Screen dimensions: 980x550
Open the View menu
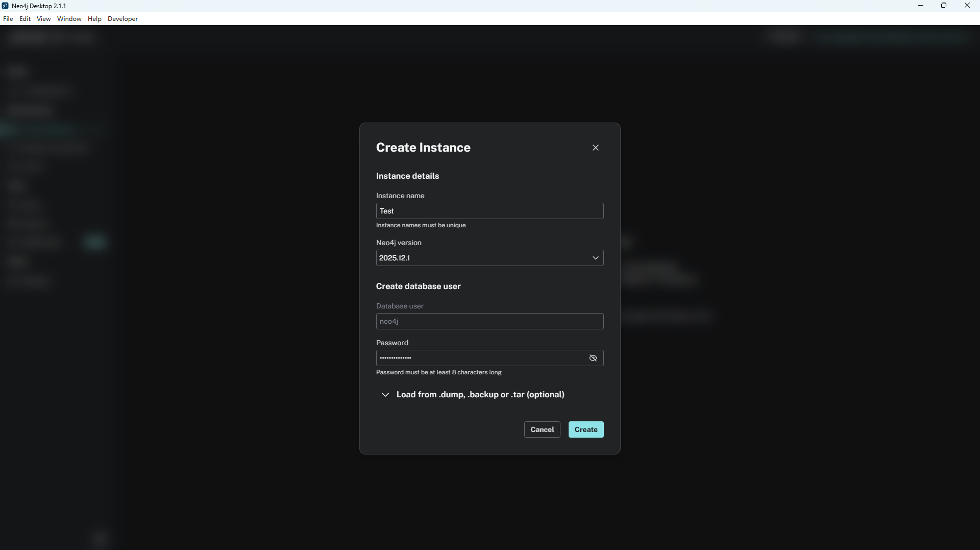click(43, 19)
